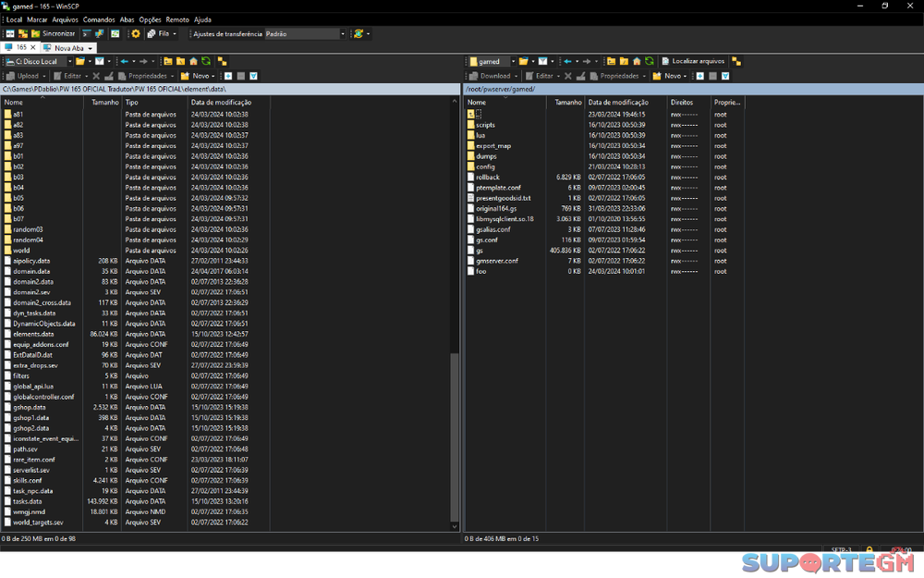The image size is (924, 578).
Task: Open the Comandos menu
Action: [99, 19]
